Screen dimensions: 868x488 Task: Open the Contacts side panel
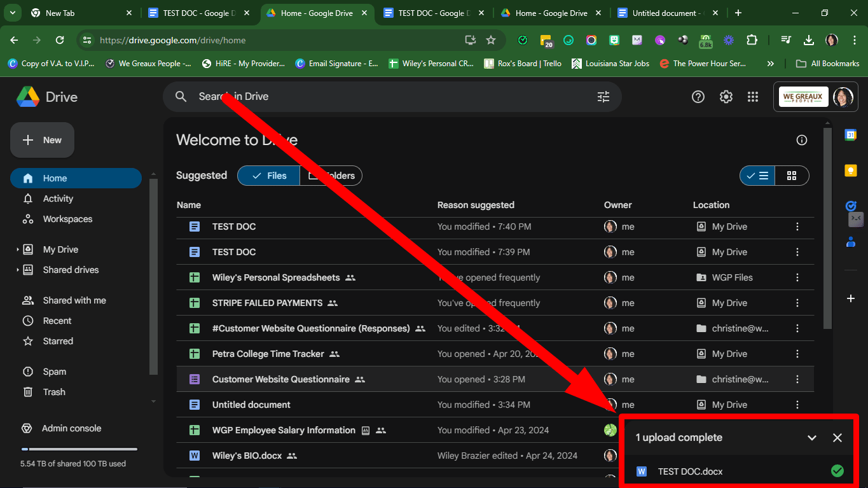click(850, 242)
